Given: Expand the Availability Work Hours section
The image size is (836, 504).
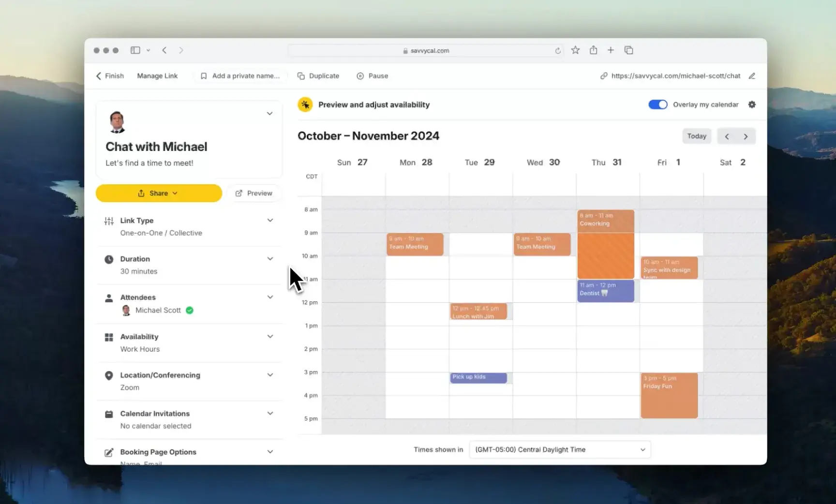Looking at the screenshot, I should (x=269, y=336).
